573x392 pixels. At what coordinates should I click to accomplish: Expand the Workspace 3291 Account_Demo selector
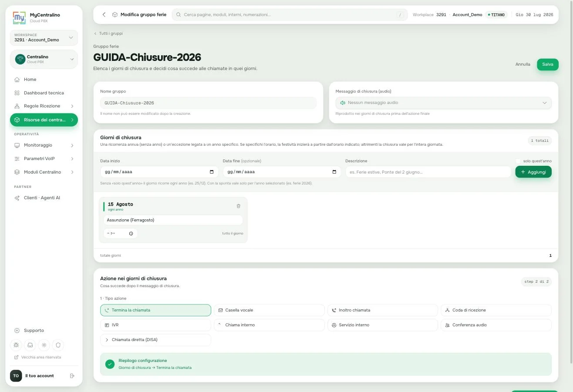[x=44, y=38]
